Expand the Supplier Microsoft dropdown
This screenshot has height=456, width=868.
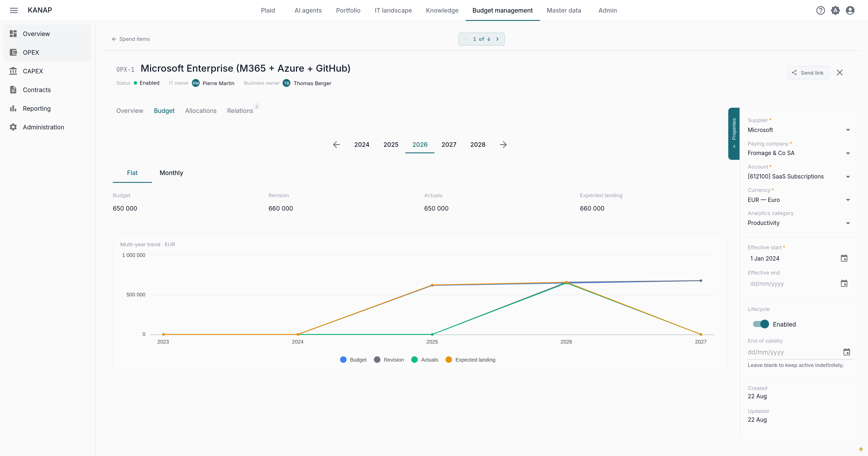799,130
